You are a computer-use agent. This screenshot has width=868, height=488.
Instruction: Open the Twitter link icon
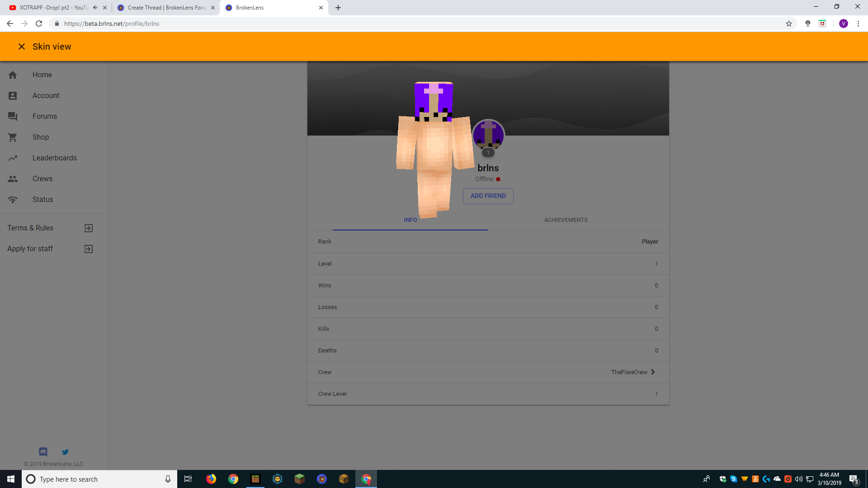65,452
